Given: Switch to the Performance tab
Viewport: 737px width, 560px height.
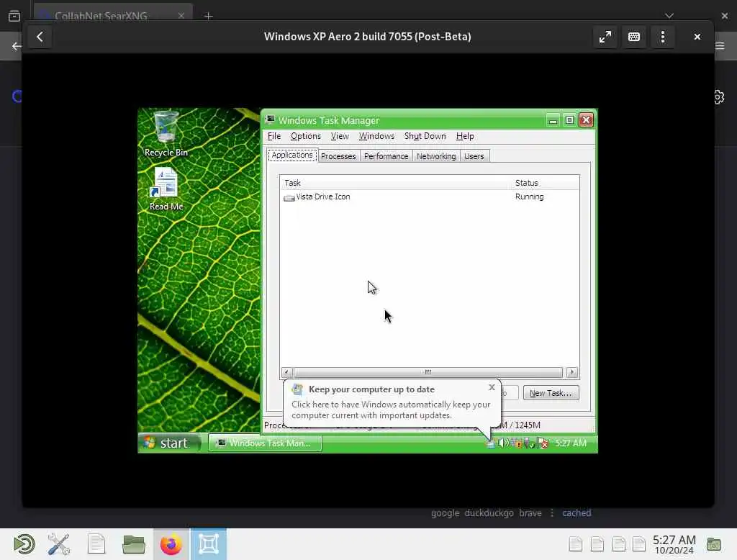Looking at the screenshot, I should pyautogui.click(x=386, y=156).
